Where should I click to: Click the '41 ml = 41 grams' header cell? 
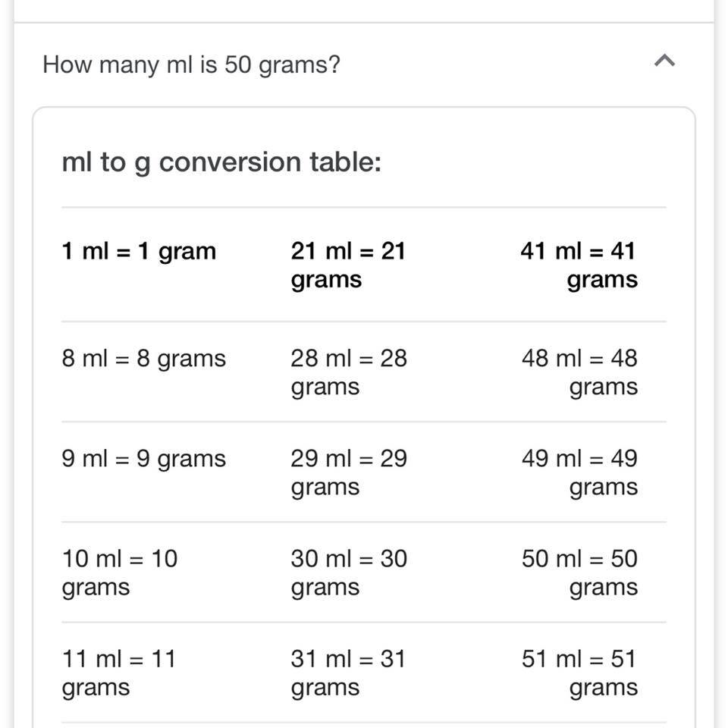579,265
